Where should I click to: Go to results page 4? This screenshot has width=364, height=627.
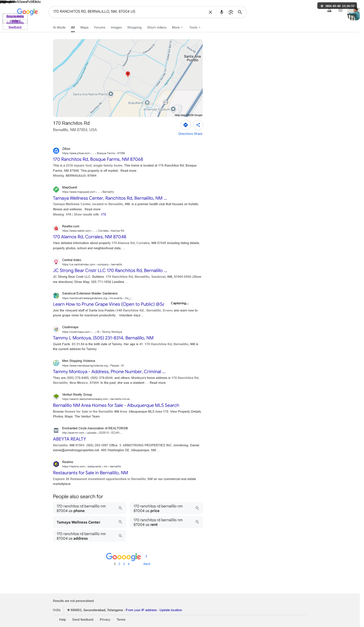point(128,564)
